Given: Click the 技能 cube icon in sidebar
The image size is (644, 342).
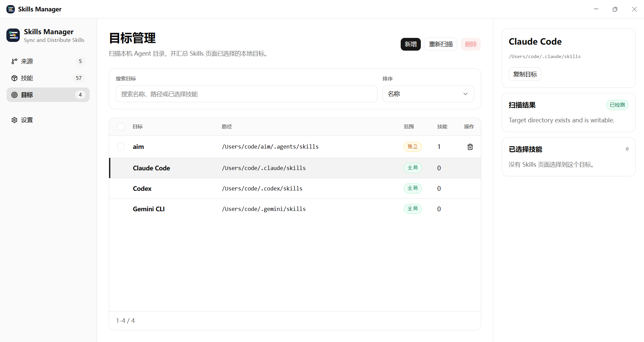Looking at the screenshot, I should pos(14,78).
